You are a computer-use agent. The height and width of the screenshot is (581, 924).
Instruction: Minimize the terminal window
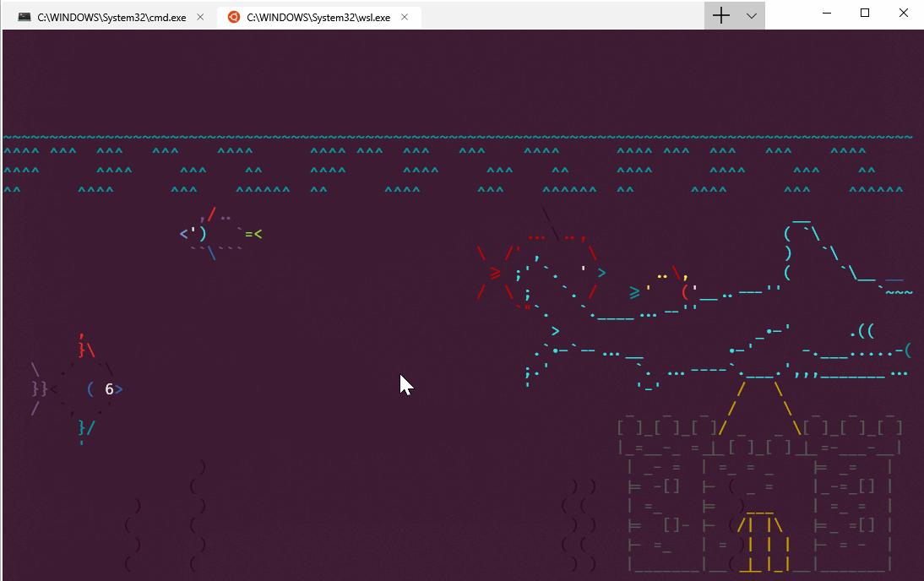[827, 13]
